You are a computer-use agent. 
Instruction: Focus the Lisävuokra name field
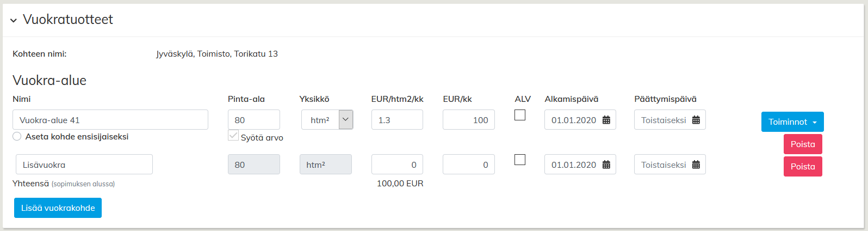click(84, 165)
